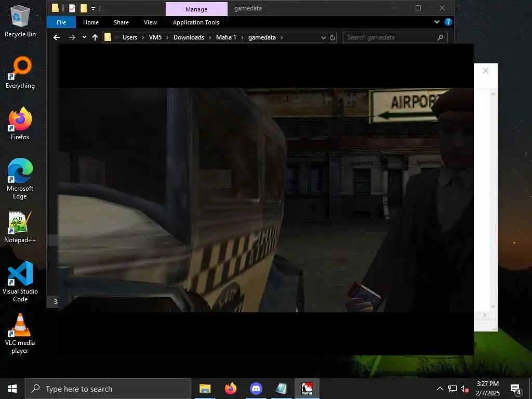
Task: Click the Explorer Help question mark icon
Action: pos(448,22)
